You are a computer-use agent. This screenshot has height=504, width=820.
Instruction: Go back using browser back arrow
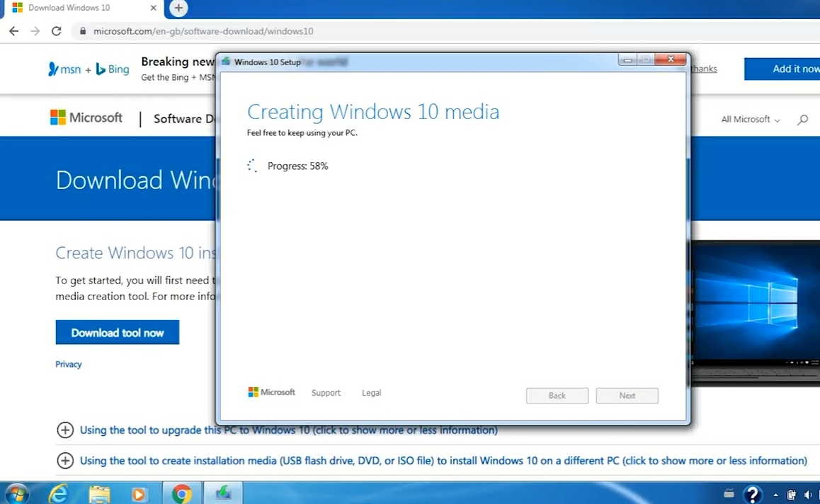click(13, 31)
